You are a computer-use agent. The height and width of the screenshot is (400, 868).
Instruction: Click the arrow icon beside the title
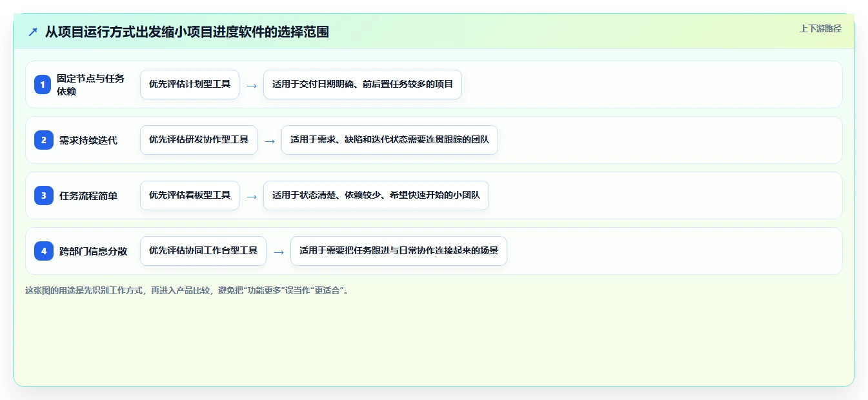33,32
